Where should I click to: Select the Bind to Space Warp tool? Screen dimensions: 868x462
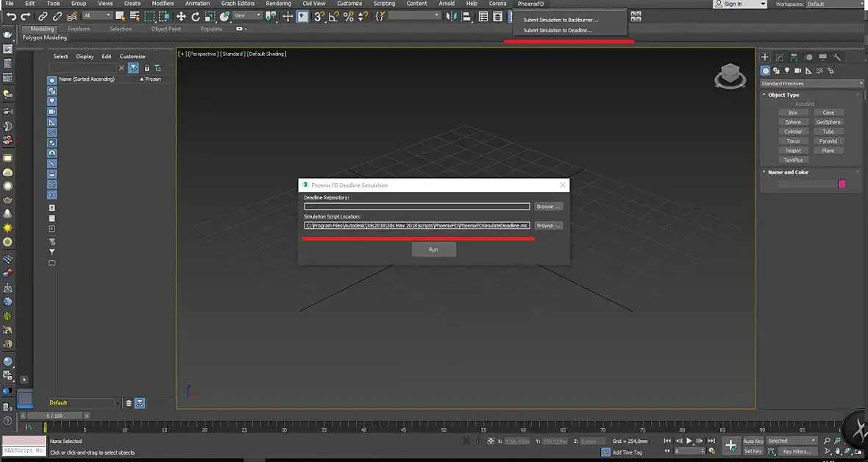click(x=72, y=17)
